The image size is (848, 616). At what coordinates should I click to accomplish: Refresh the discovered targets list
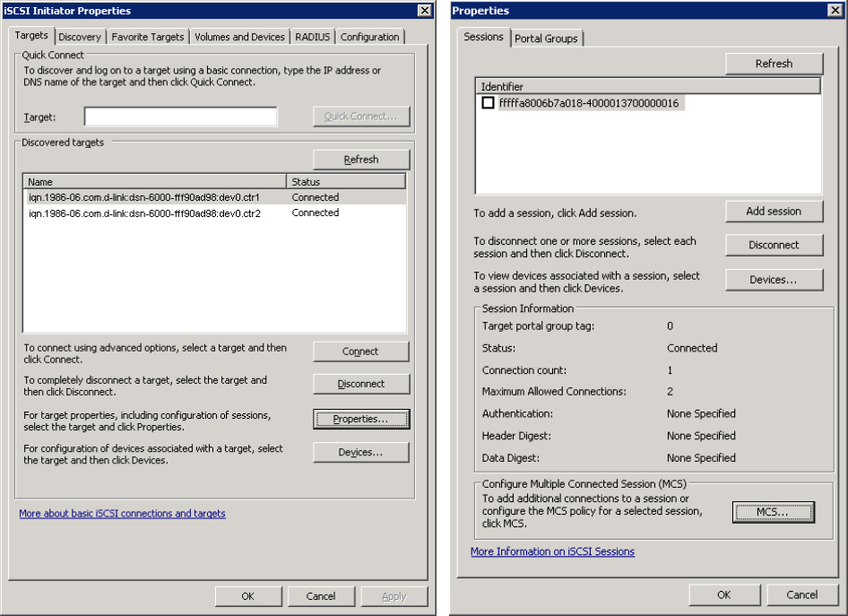point(360,160)
